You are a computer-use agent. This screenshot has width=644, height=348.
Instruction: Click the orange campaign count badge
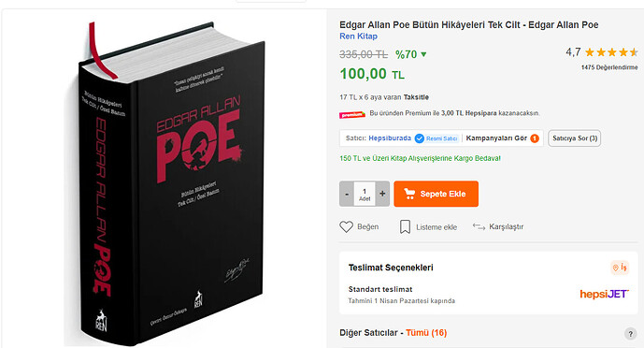(x=535, y=138)
